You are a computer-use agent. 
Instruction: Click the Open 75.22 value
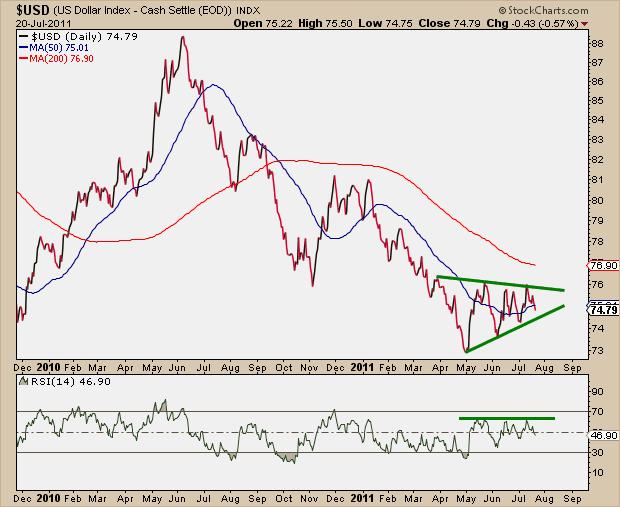tap(263, 23)
